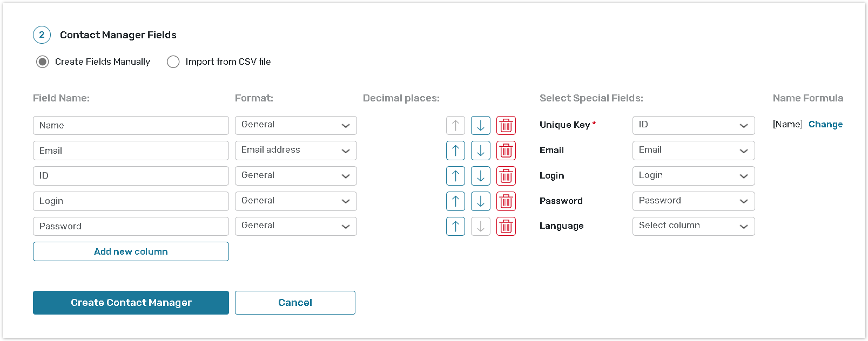Viewport: 868px width, 341px height.
Task: Move the Name field row down
Action: pyautogui.click(x=480, y=126)
